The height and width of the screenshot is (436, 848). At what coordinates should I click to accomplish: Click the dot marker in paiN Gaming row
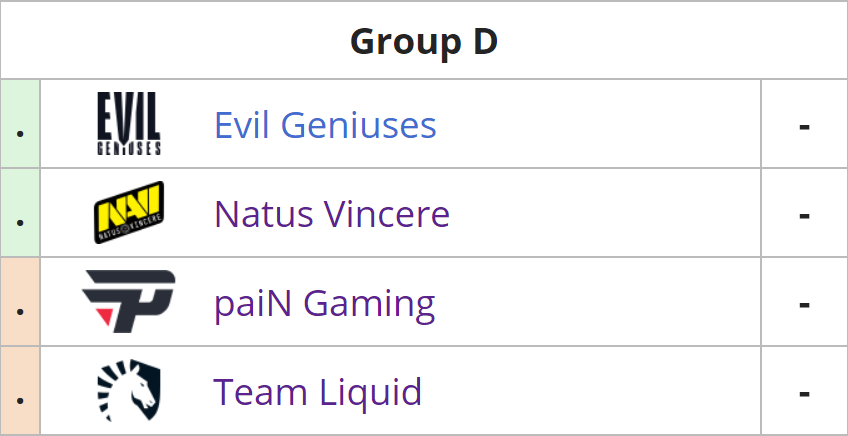tap(21, 312)
